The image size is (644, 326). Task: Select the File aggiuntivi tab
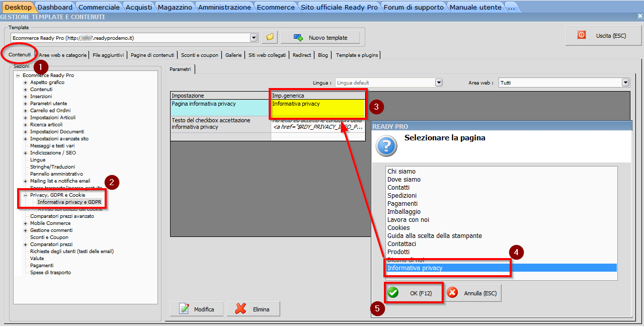[x=108, y=55]
